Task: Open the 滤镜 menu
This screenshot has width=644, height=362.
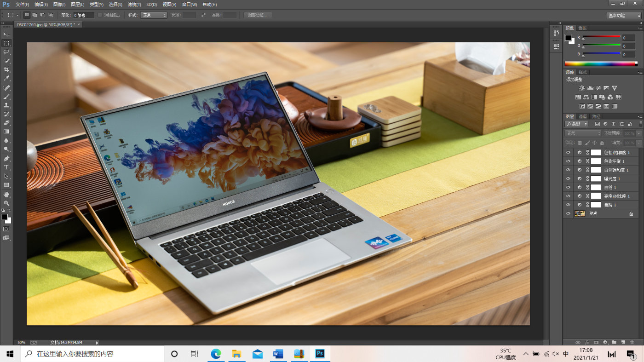Action: coord(133,5)
